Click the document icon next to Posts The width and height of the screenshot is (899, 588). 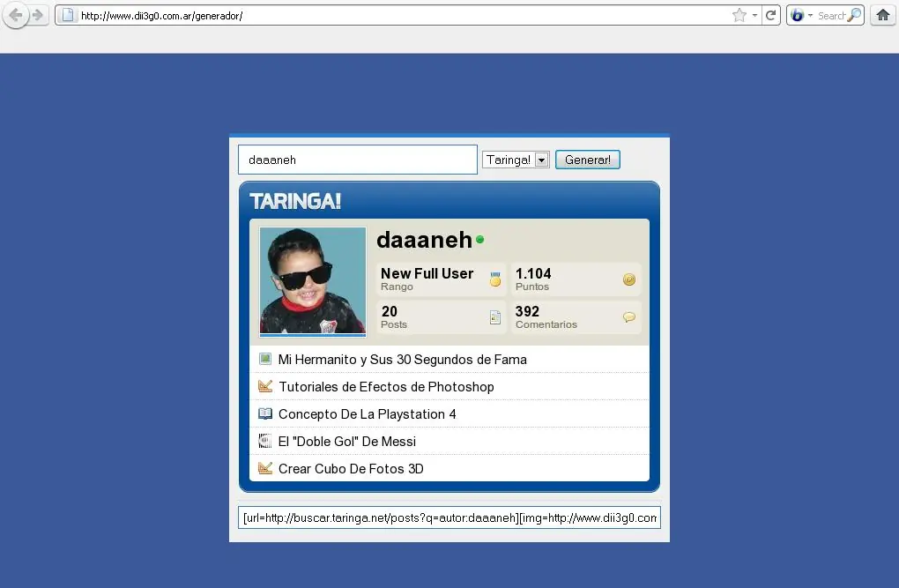(x=495, y=317)
